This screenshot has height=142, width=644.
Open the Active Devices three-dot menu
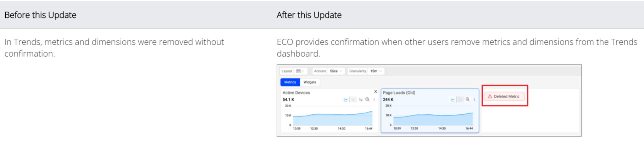pos(374,100)
